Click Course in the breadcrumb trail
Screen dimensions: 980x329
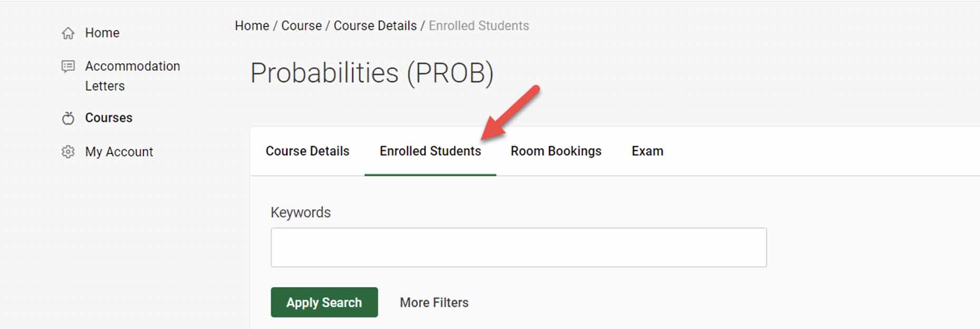click(x=301, y=26)
